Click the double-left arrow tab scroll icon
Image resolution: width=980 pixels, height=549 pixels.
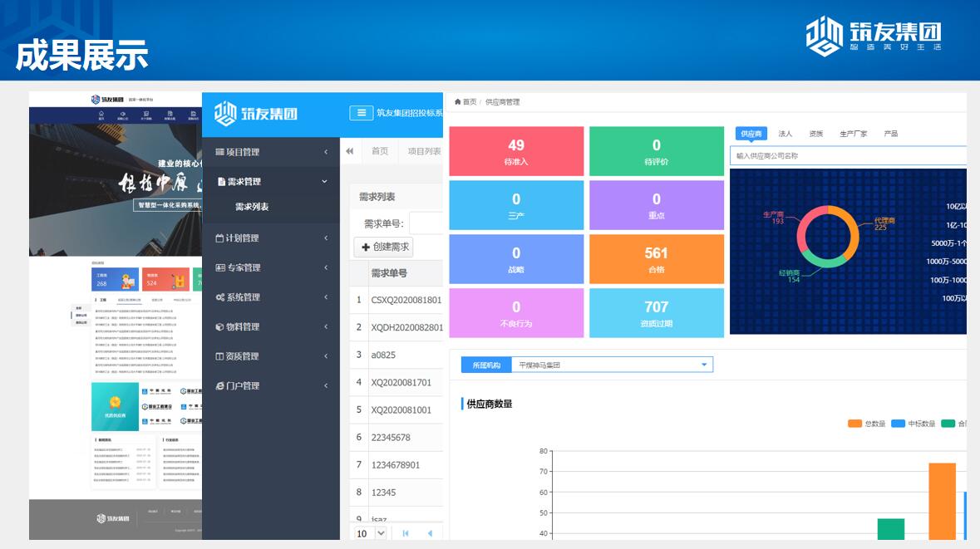(x=350, y=151)
